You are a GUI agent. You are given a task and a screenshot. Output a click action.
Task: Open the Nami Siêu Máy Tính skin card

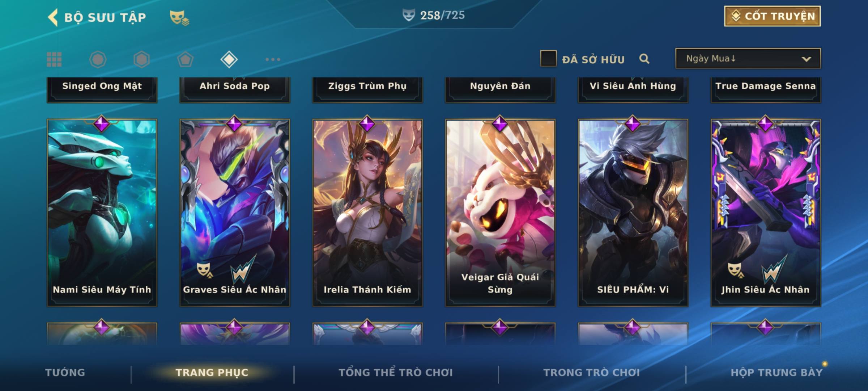102,213
